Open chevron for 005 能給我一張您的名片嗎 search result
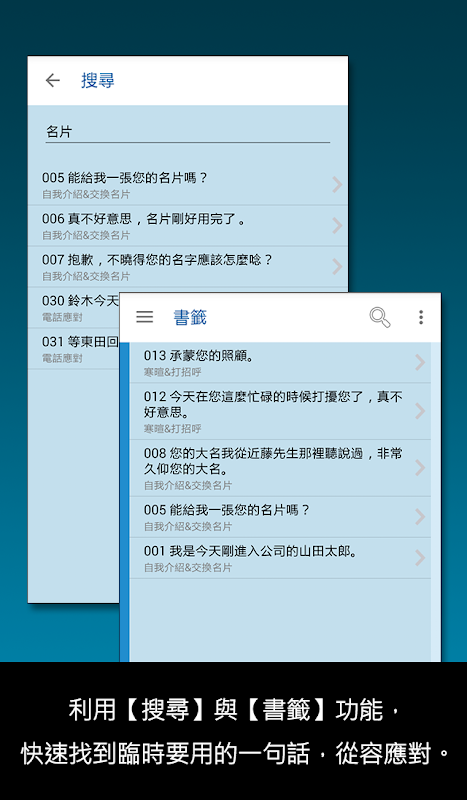This screenshot has height=800, width=467. (337, 185)
